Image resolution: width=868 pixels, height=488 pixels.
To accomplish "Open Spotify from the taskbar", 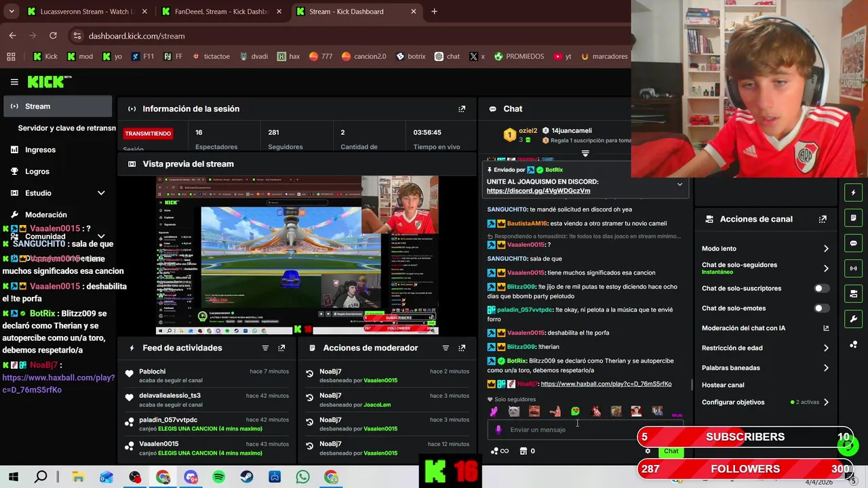I will pos(218,477).
